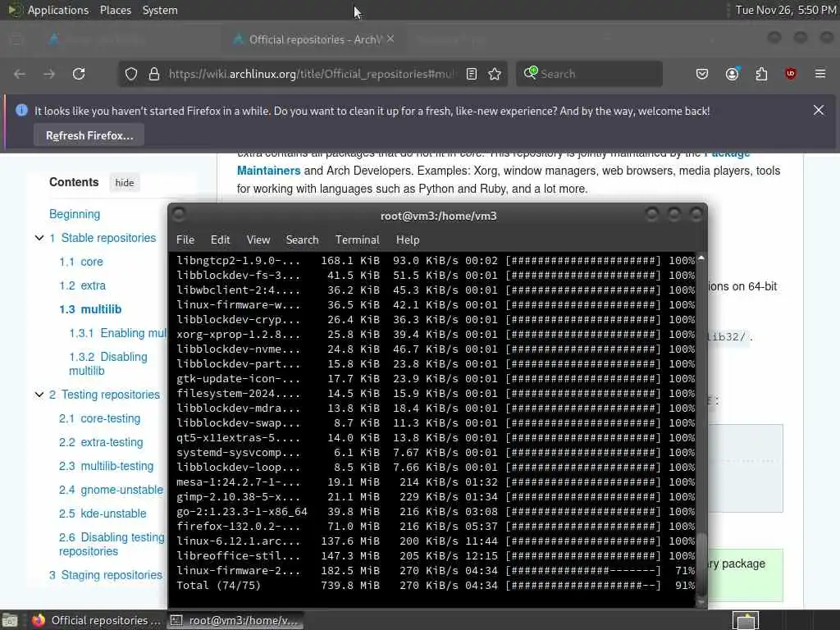Screen dimensions: 840x630
Task: Go to 2.5 kde-unstable section
Action: click(x=103, y=514)
